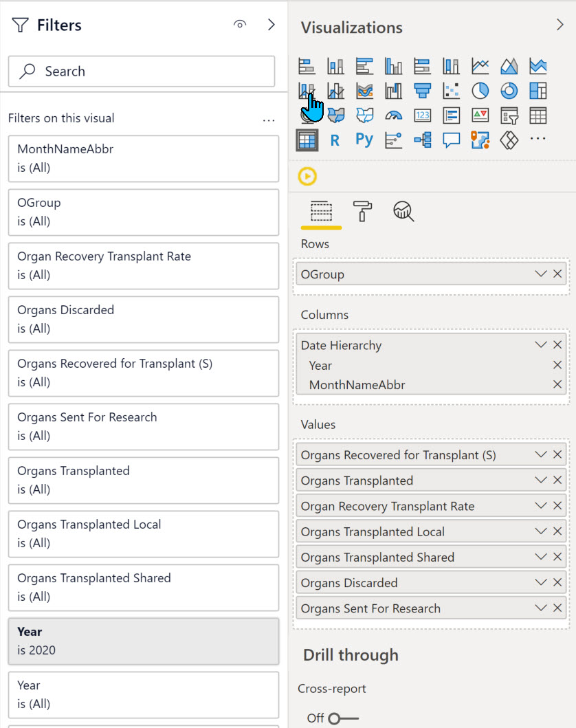
Task: Select the Card visual with 123
Action: pos(422,115)
